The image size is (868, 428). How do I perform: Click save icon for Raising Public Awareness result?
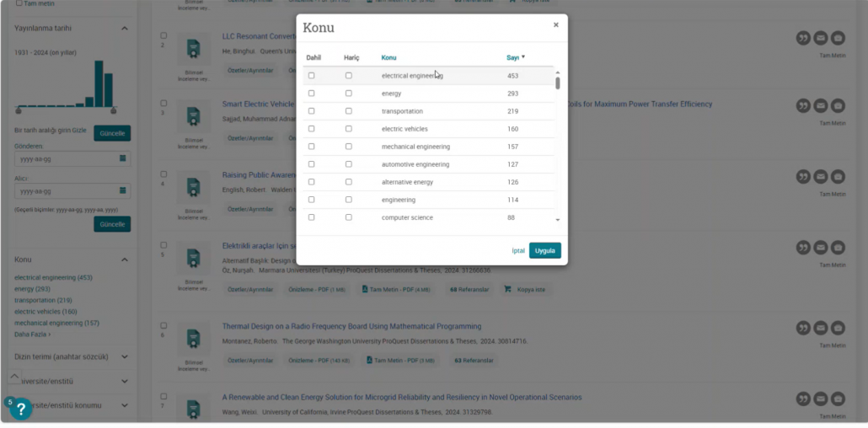pyautogui.click(x=838, y=177)
